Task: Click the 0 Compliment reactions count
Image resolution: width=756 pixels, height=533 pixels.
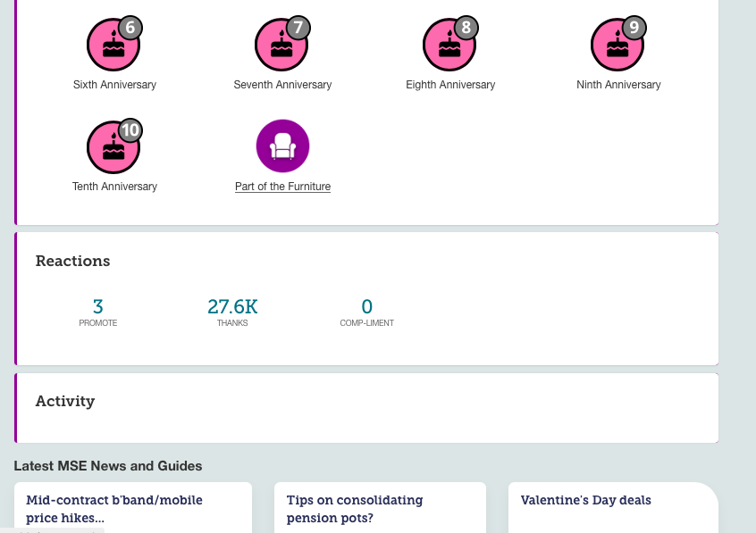Action: pos(366,307)
